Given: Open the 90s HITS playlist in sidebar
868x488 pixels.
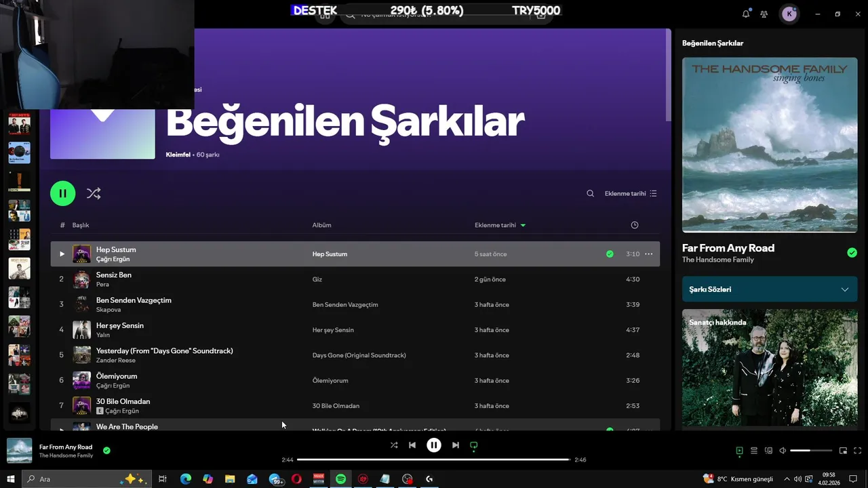Looking at the screenshot, I should tap(19, 124).
